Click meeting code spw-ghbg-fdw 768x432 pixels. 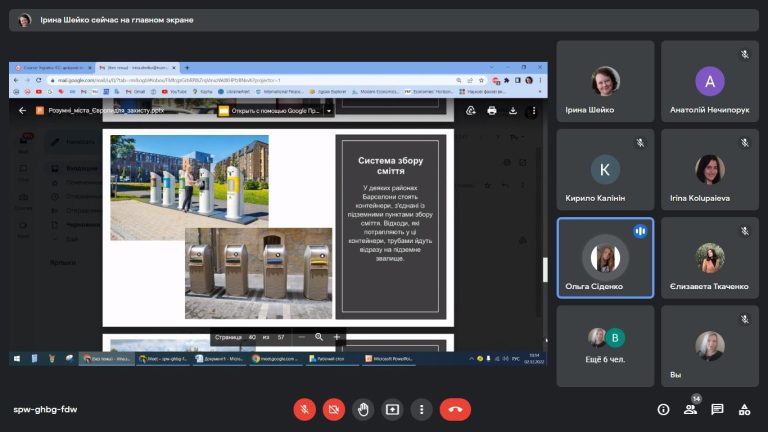click(x=45, y=409)
